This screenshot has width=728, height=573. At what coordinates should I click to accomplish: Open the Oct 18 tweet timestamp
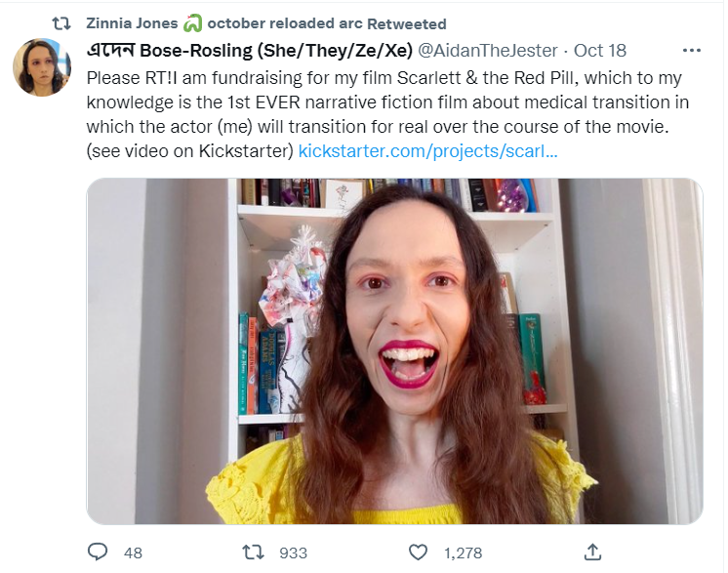[600, 50]
